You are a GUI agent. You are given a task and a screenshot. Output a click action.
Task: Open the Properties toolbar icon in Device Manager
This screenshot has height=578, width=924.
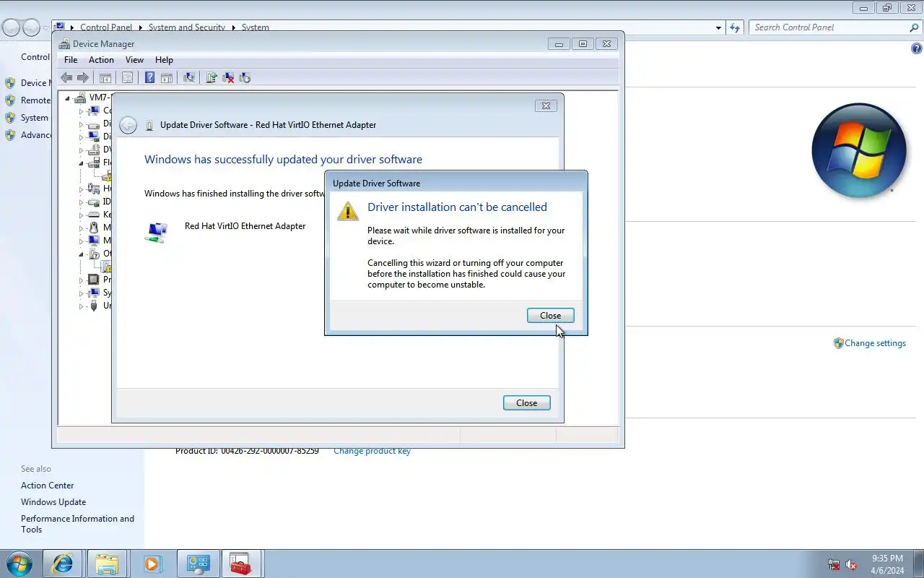(x=127, y=77)
